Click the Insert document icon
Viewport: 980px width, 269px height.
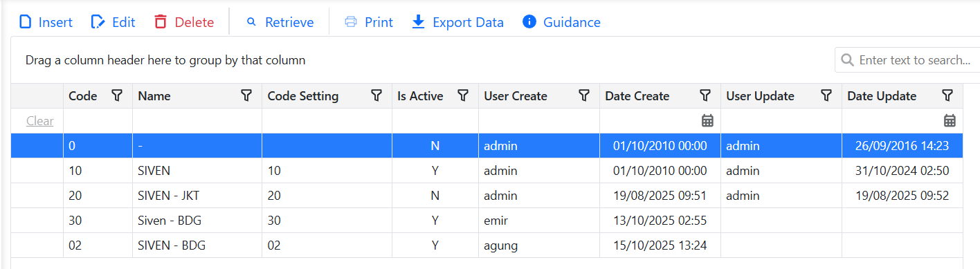[26, 22]
